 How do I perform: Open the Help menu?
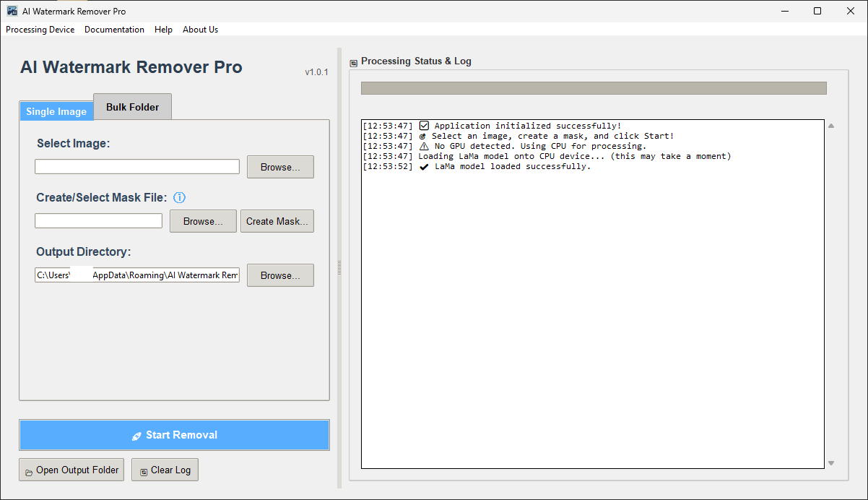(x=163, y=30)
